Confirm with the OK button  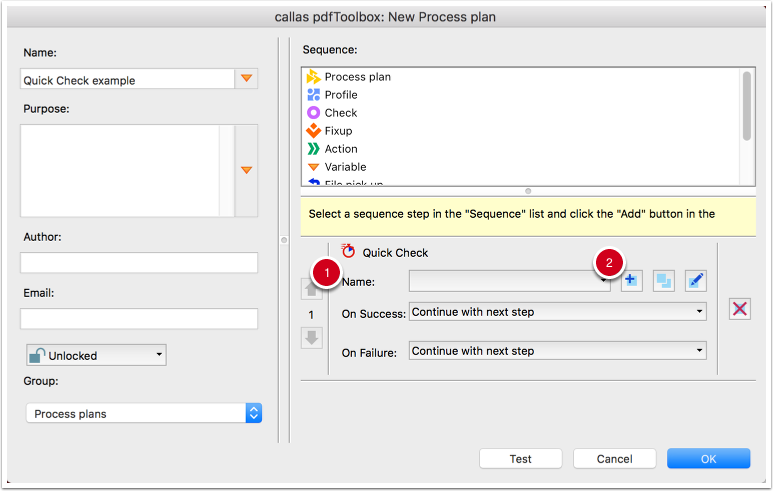pyautogui.click(x=708, y=459)
